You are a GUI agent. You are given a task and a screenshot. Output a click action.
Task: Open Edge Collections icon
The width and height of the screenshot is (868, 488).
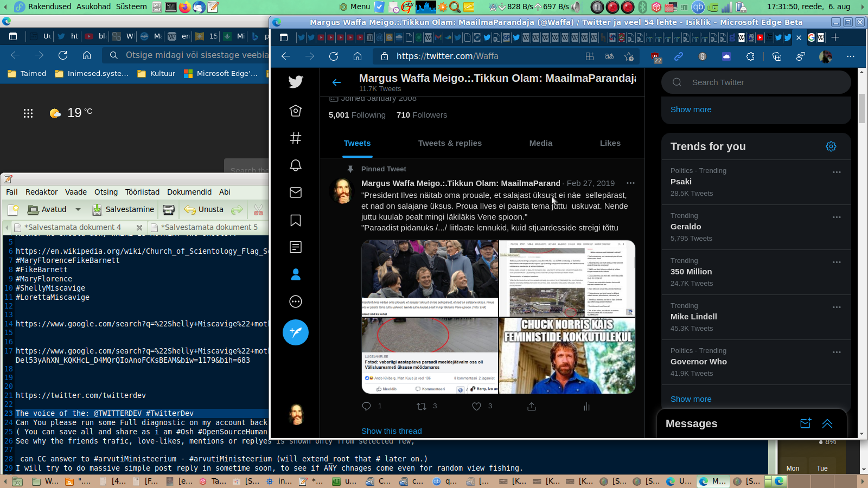pyautogui.click(x=777, y=56)
